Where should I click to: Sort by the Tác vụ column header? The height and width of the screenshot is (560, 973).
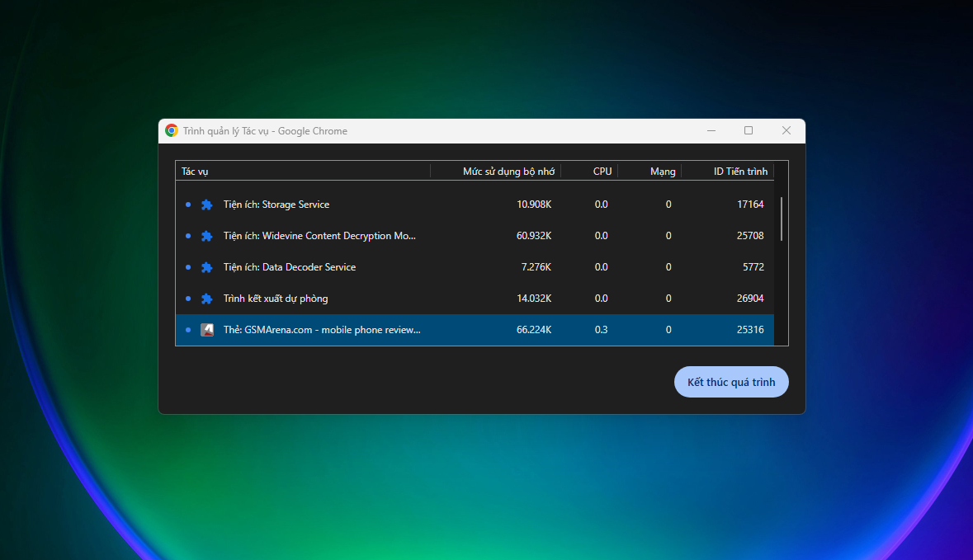pos(303,172)
